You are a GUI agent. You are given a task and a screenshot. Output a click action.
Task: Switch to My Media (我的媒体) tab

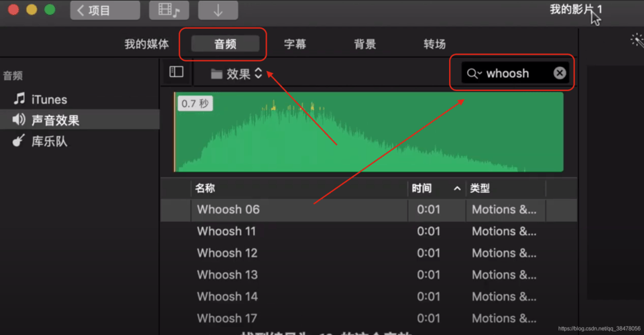coord(147,44)
